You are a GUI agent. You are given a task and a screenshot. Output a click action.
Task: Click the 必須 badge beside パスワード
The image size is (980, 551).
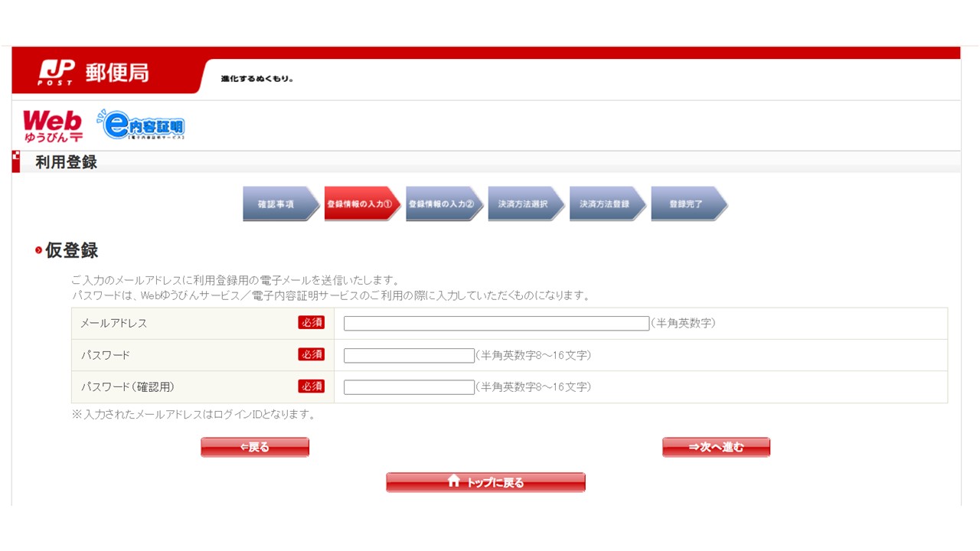[x=312, y=354]
